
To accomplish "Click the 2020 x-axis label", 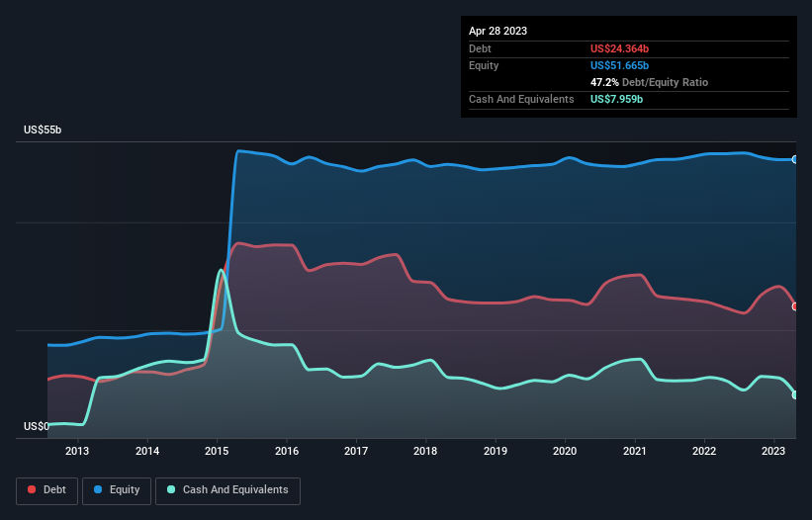I will 565,451.
